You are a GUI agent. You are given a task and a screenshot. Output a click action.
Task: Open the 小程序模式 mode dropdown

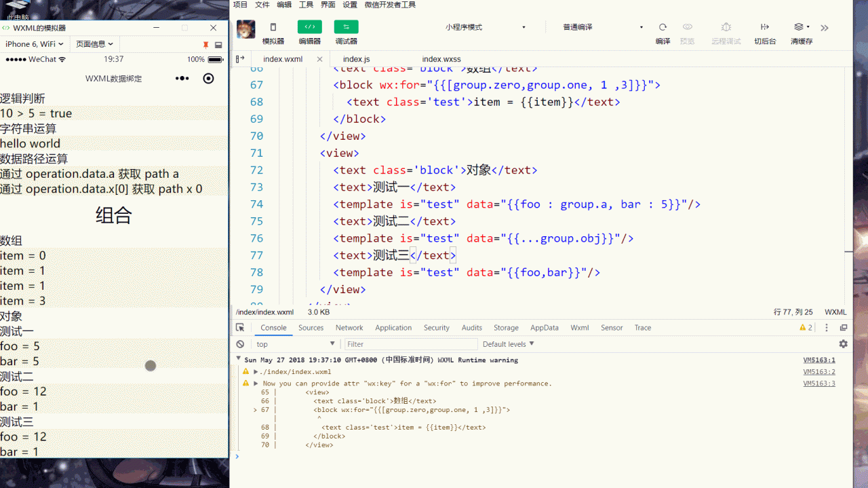click(486, 27)
